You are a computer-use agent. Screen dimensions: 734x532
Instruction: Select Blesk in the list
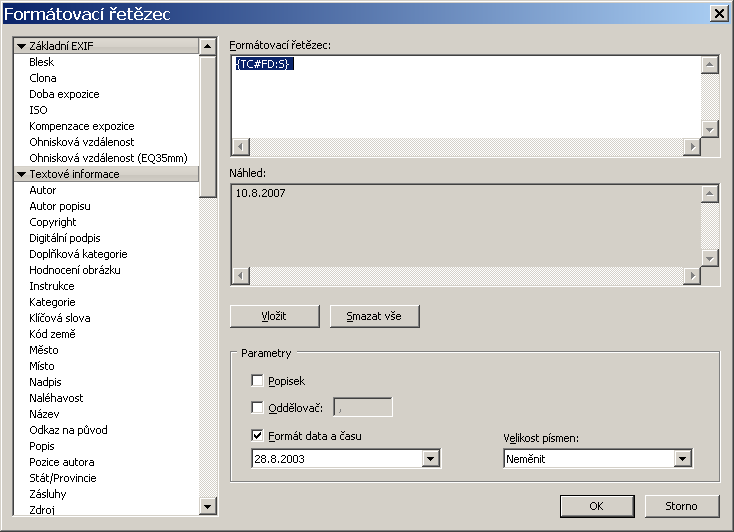coord(42,62)
